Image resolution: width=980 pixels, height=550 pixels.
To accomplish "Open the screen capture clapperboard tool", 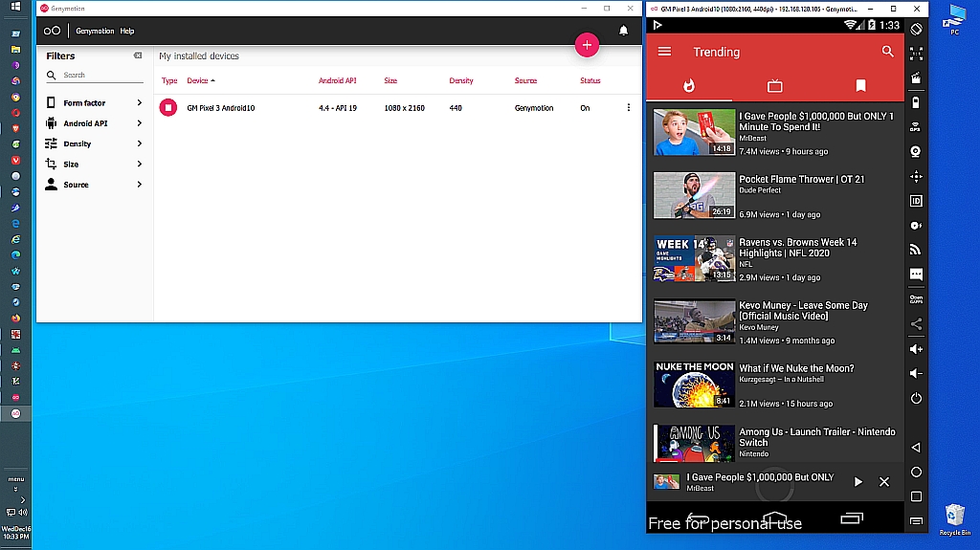I will coord(916,78).
